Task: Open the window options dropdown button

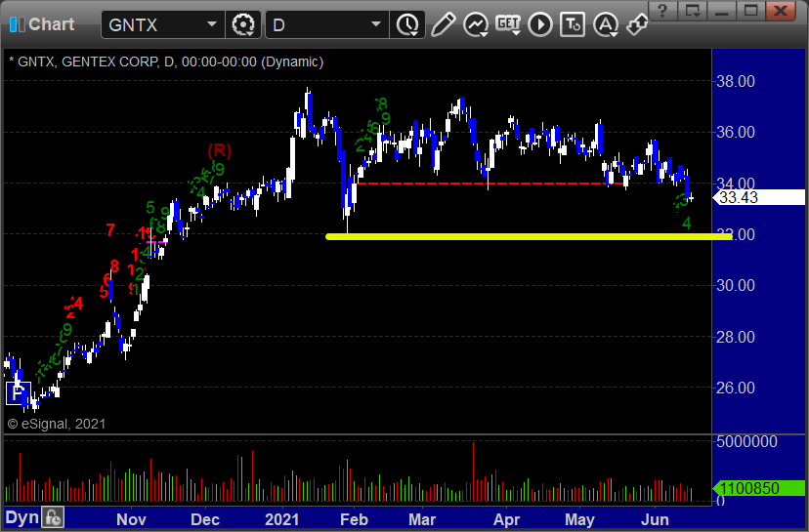Action: point(692,11)
